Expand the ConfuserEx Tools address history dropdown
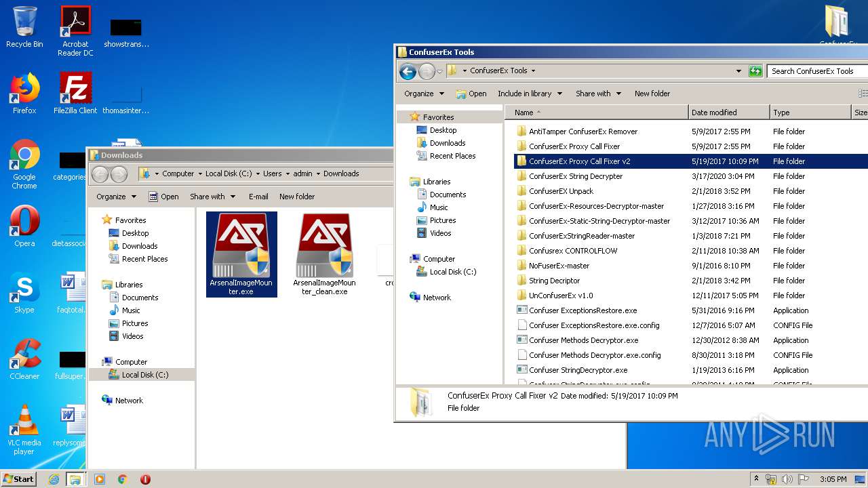The image size is (868, 488). (738, 70)
